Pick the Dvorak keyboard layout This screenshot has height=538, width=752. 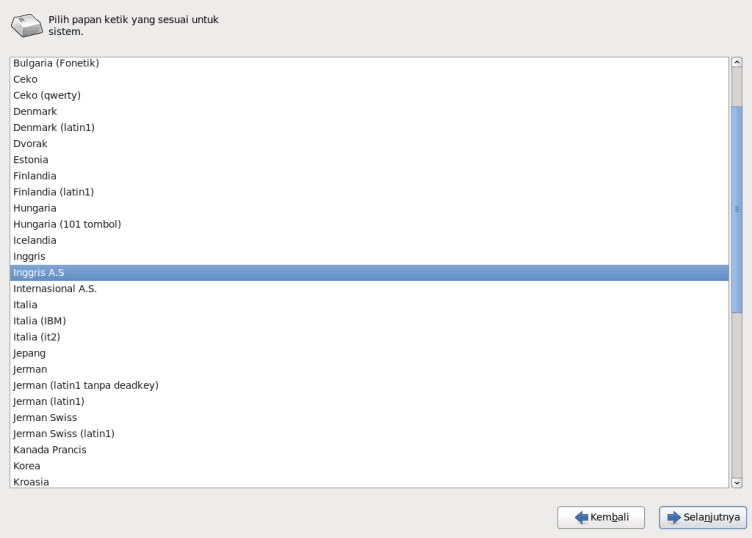[x=30, y=143]
